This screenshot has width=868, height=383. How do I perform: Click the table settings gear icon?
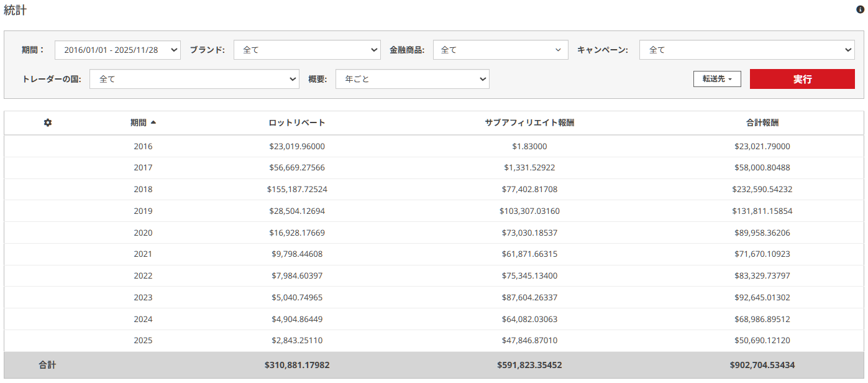coord(48,123)
